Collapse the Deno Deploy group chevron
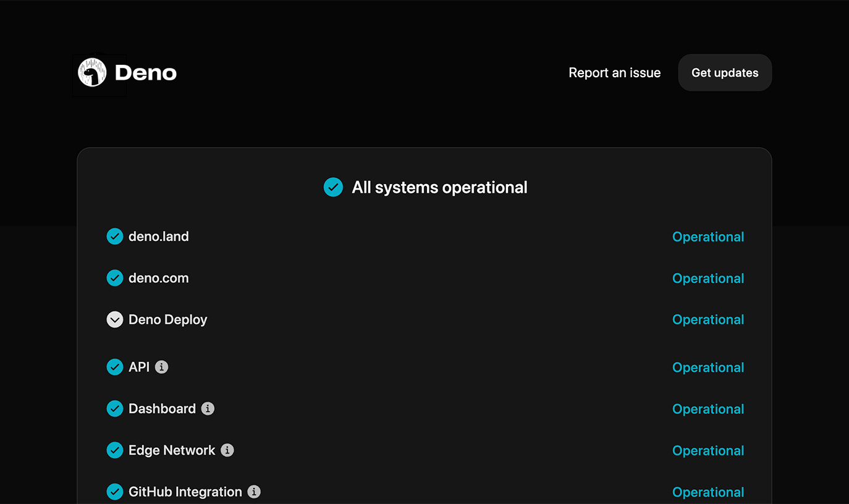This screenshot has height=504, width=849. [115, 319]
